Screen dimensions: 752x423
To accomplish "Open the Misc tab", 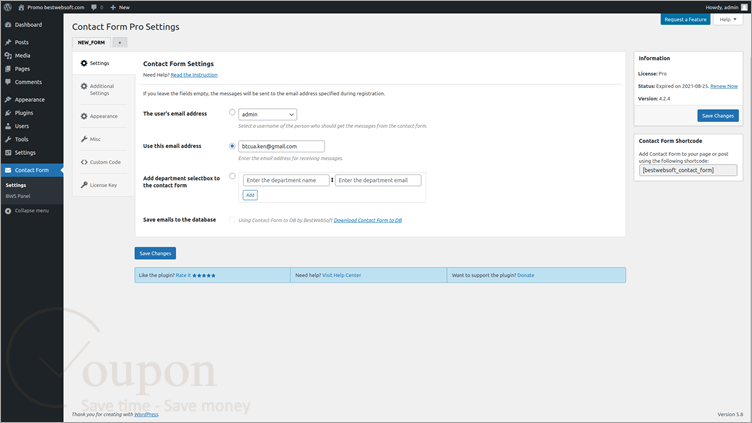I will click(x=95, y=139).
